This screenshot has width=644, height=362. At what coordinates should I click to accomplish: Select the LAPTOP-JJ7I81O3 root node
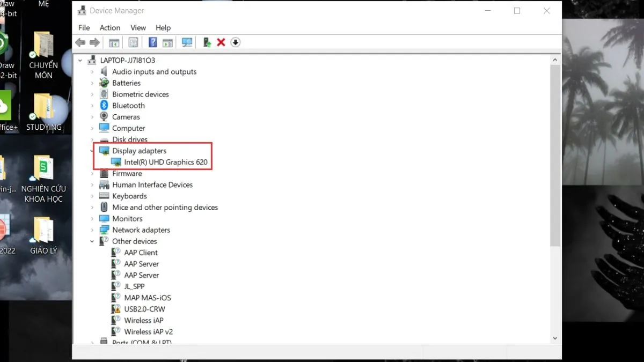127,61
